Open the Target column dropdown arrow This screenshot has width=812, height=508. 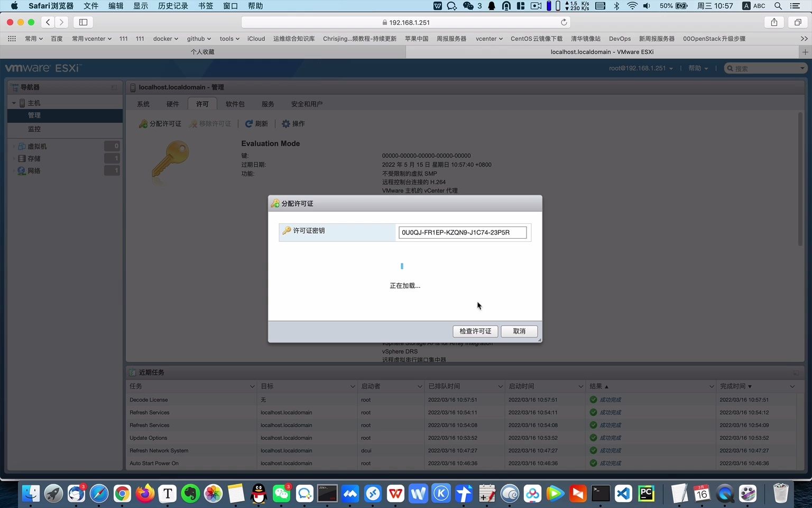tap(353, 387)
